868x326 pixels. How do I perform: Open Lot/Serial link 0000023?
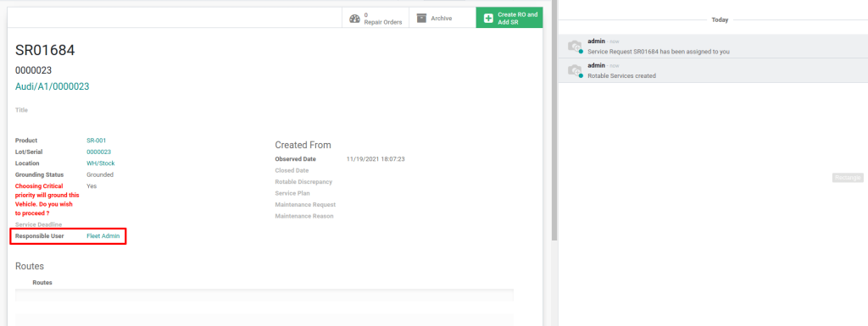(x=98, y=152)
